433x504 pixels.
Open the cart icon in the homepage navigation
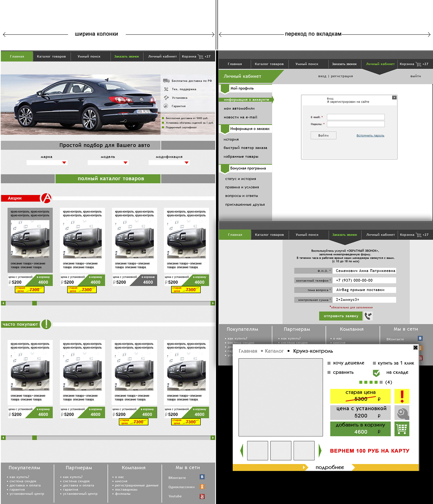point(201,57)
